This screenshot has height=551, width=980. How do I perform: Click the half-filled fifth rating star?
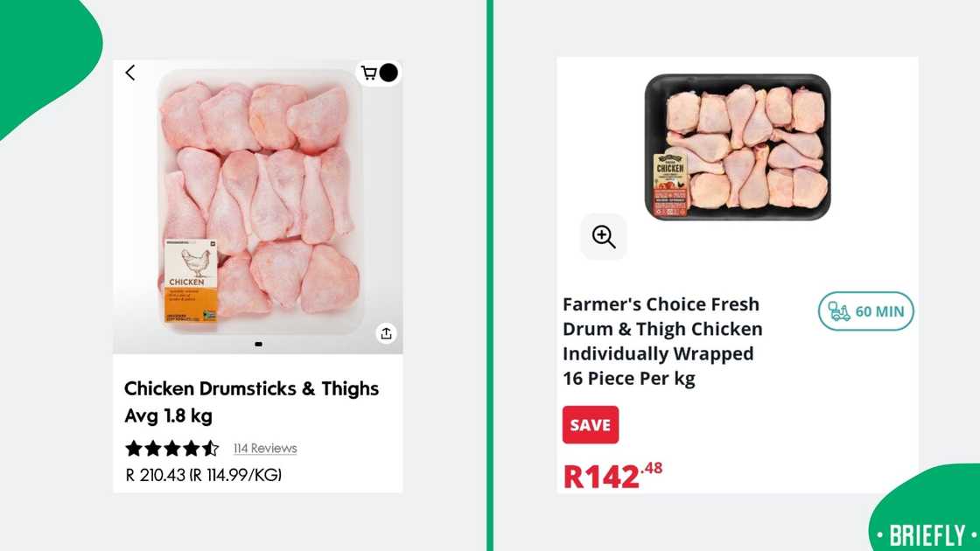pos(210,448)
